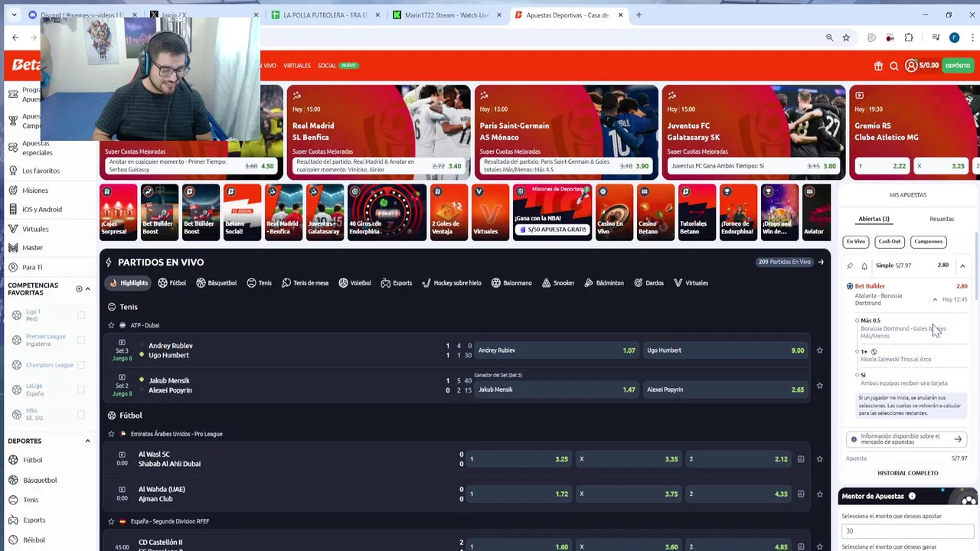Pin the Simple S/7.97 bet slip

[x=850, y=266]
